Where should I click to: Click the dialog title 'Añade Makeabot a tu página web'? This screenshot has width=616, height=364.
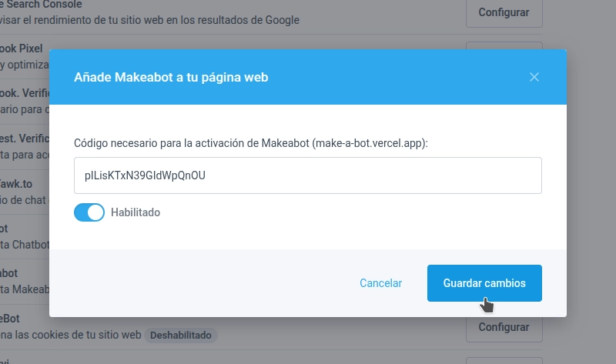click(171, 77)
